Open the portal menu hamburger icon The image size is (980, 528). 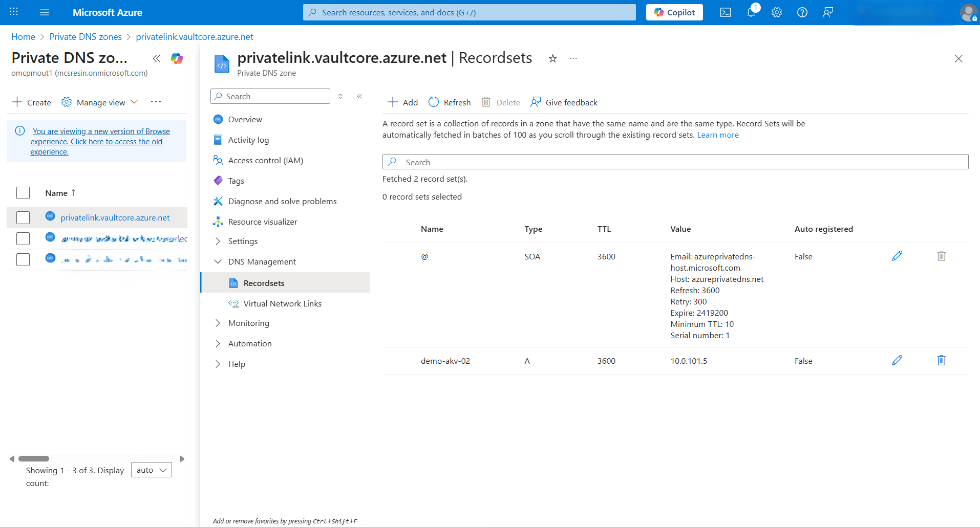[45, 12]
